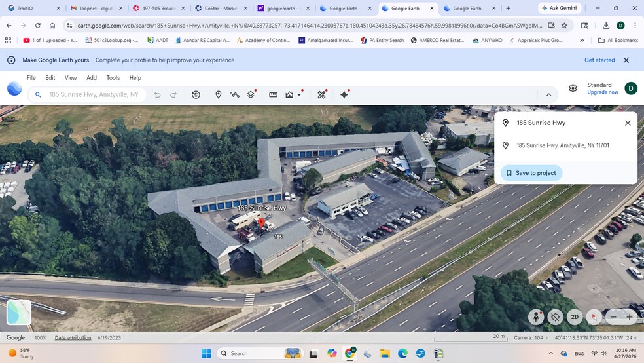This screenshot has height=363, width=644.
Task: Click the taskbar Search box
Action: 260,354
